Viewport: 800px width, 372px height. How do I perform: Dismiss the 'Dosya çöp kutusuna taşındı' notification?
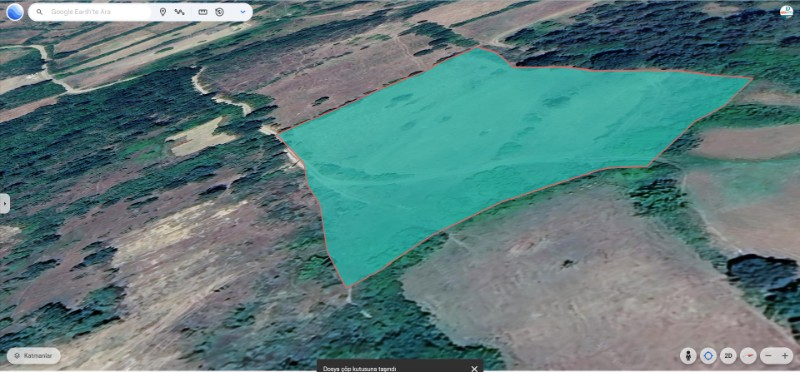point(474,368)
